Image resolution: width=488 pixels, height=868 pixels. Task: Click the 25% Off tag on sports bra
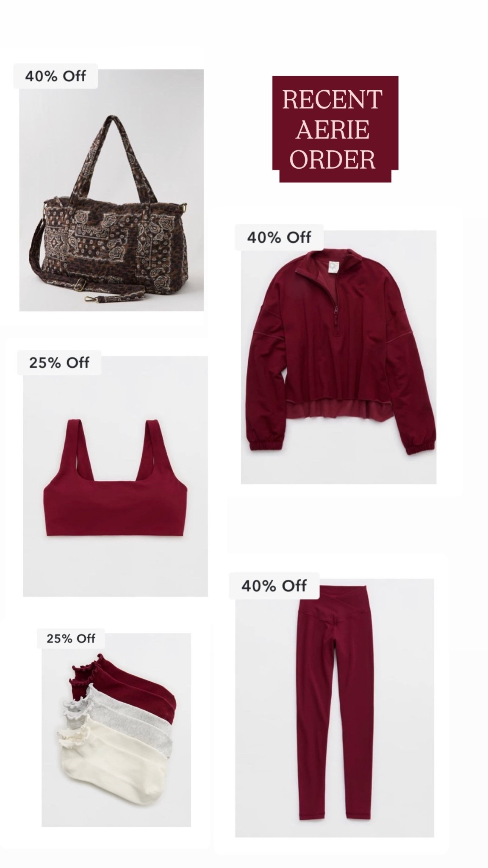59,363
